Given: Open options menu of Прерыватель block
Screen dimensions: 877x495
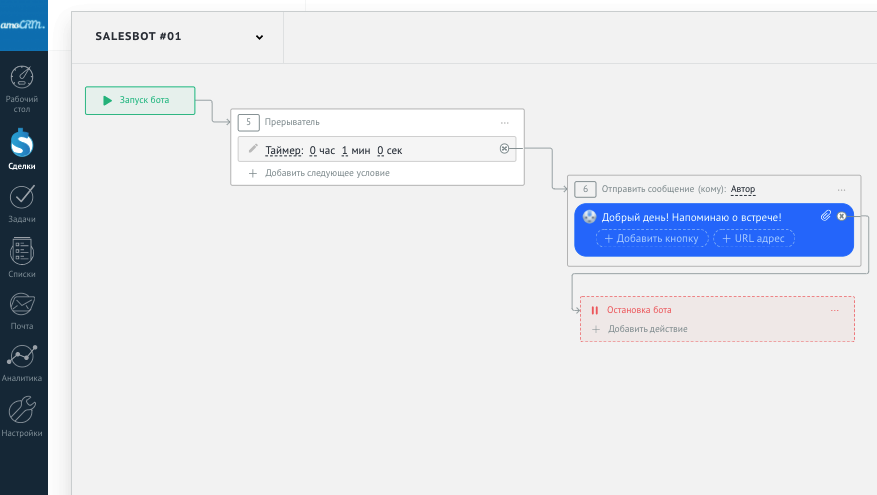Looking at the screenshot, I should (505, 122).
